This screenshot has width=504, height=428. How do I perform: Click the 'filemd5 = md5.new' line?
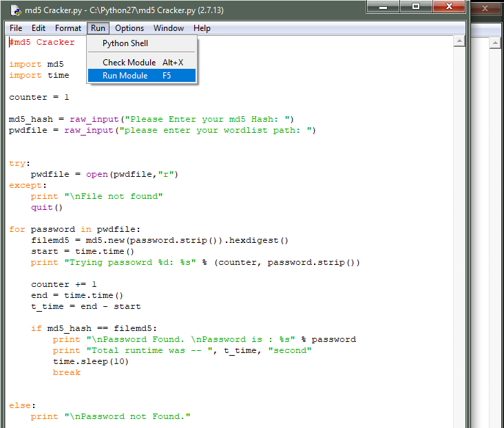160,240
